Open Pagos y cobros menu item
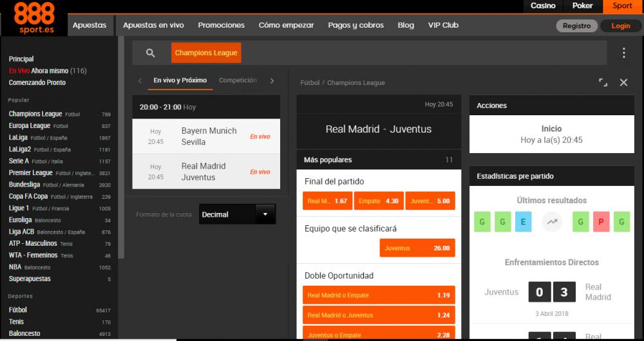This screenshot has height=341, width=644. [x=355, y=25]
